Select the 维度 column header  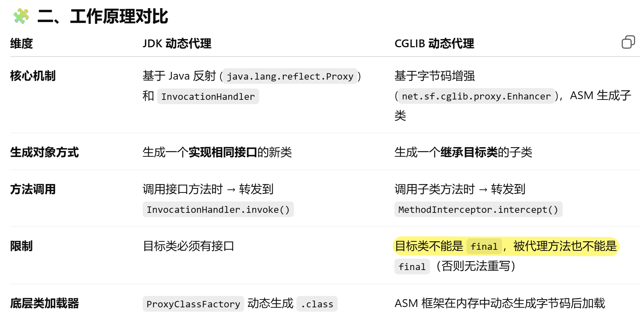click(x=22, y=44)
